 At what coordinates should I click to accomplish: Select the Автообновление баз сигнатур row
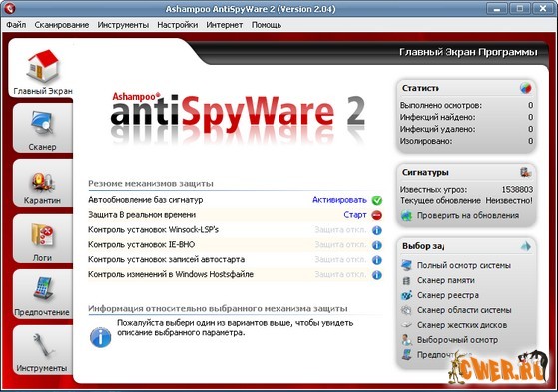click(x=236, y=200)
